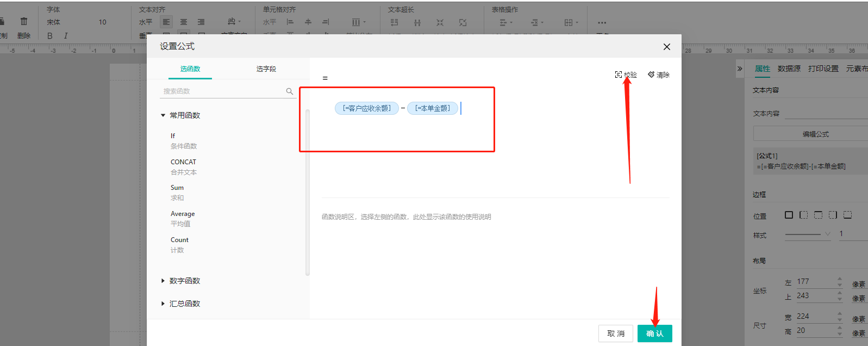Switch to 属性 tab in right panel
The height and width of the screenshot is (346, 868).
(763, 69)
